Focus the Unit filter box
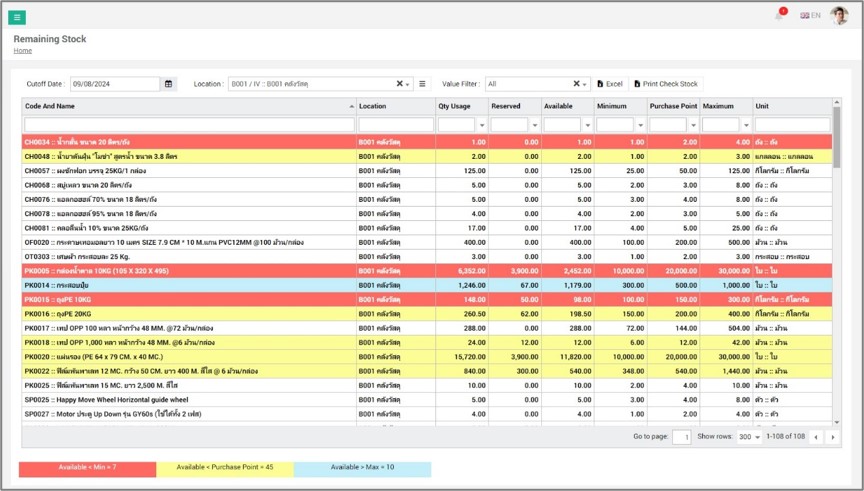Screen dimensions: 864x491 (x=792, y=125)
